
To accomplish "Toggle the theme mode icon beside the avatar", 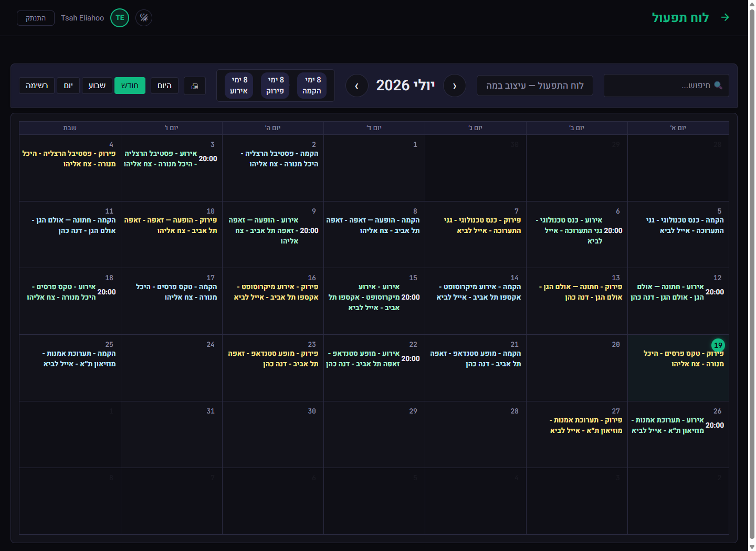I will click(144, 18).
